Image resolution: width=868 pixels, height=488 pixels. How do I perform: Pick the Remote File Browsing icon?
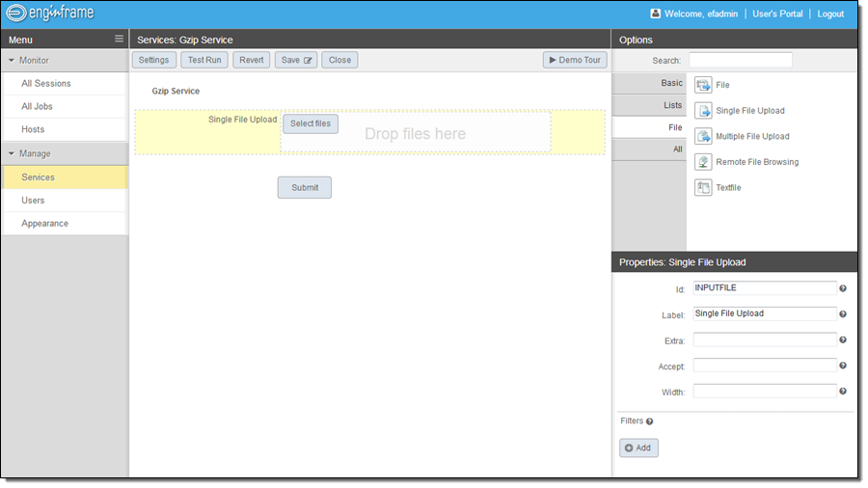point(703,162)
